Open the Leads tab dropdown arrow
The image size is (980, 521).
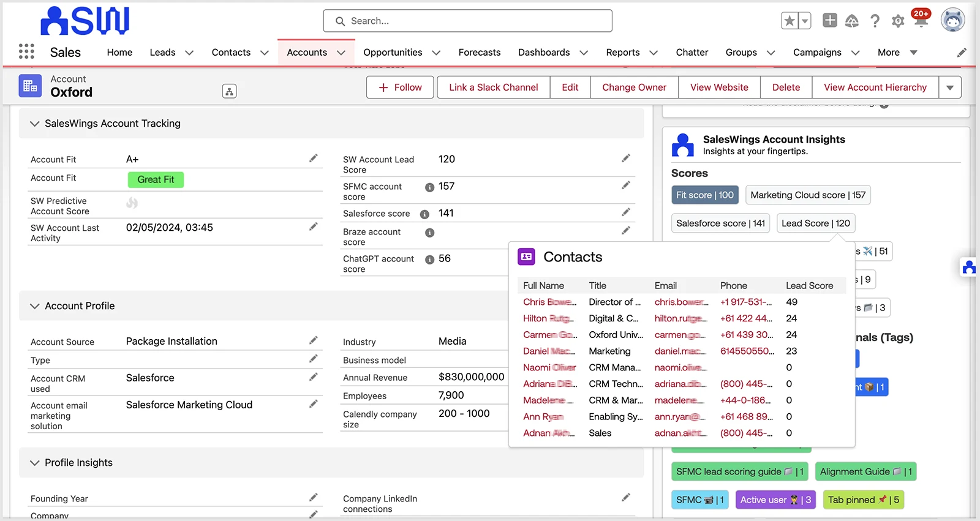[189, 53]
